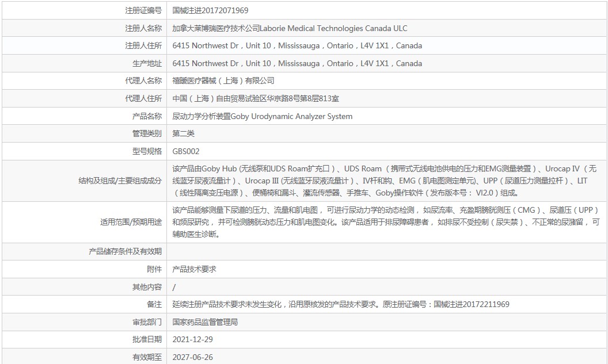Select the attachment value 产品技术要求
Image resolution: width=608 pixels, height=364 pixels.
[x=194, y=269]
